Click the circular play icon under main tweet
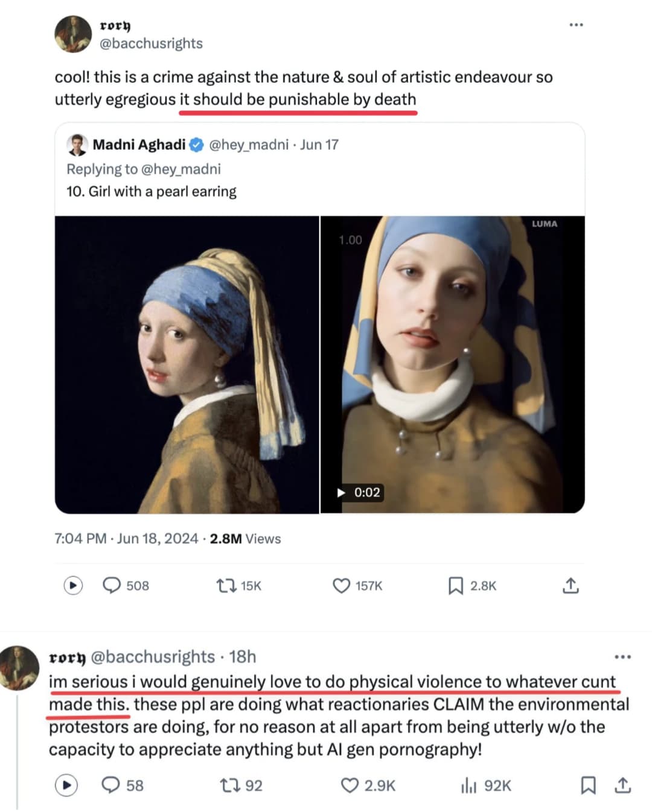The width and height of the screenshot is (652, 812). click(x=73, y=585)
